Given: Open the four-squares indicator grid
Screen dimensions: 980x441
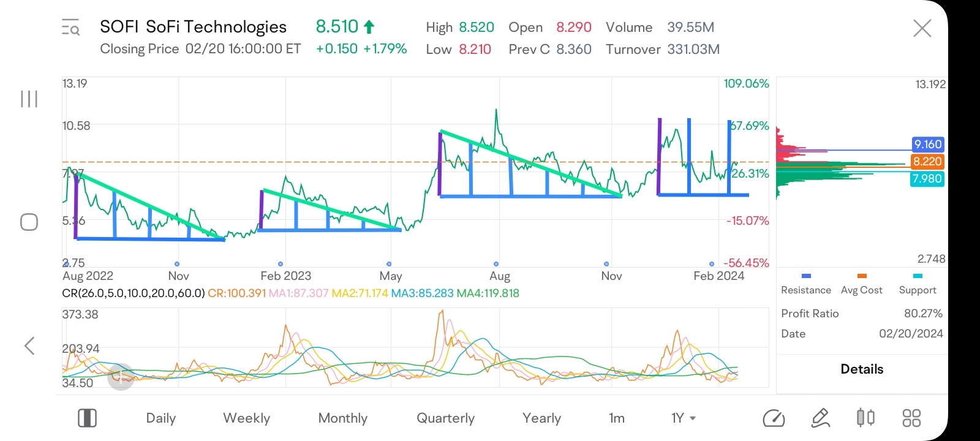Looking at the screenshot, I should pos(911,418).
